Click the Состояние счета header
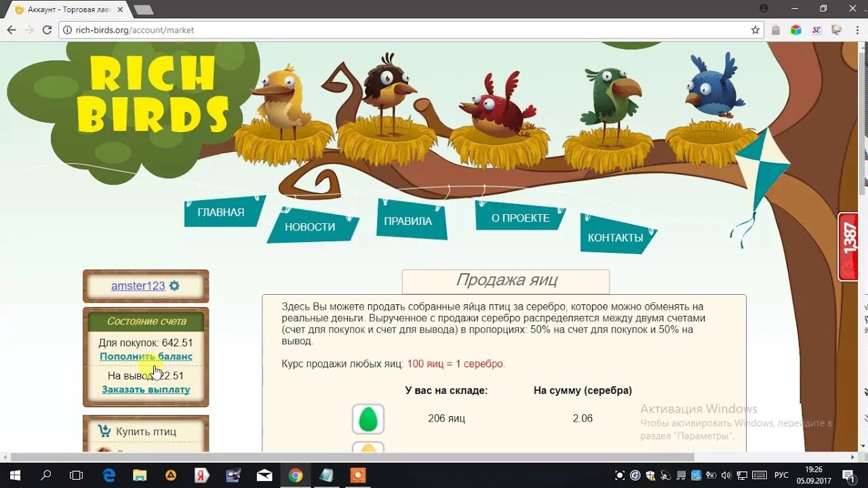 [146, 321]
